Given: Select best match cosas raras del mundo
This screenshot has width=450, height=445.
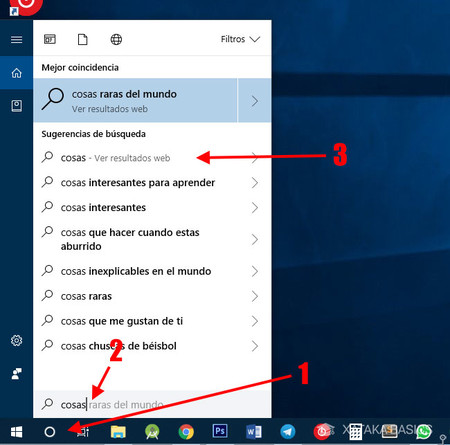Looking at the screenshot, I should point(135,101).
